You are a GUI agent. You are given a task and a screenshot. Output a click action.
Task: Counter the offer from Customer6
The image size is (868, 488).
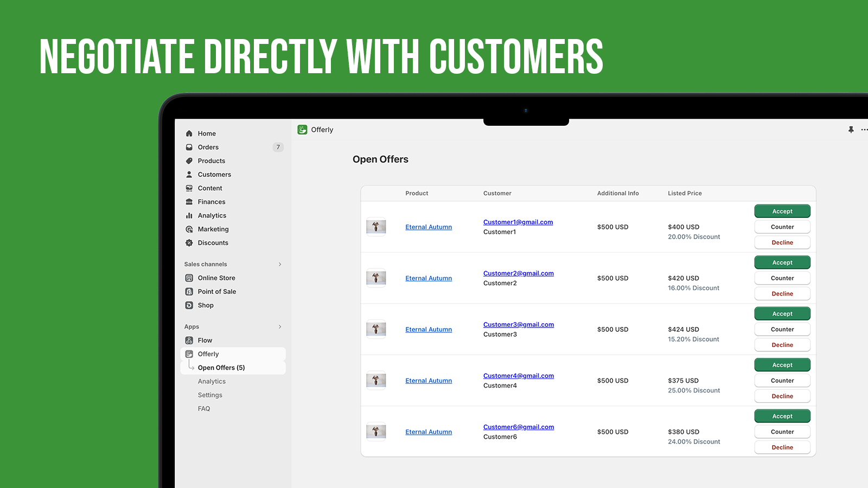[x=782, y=432]
